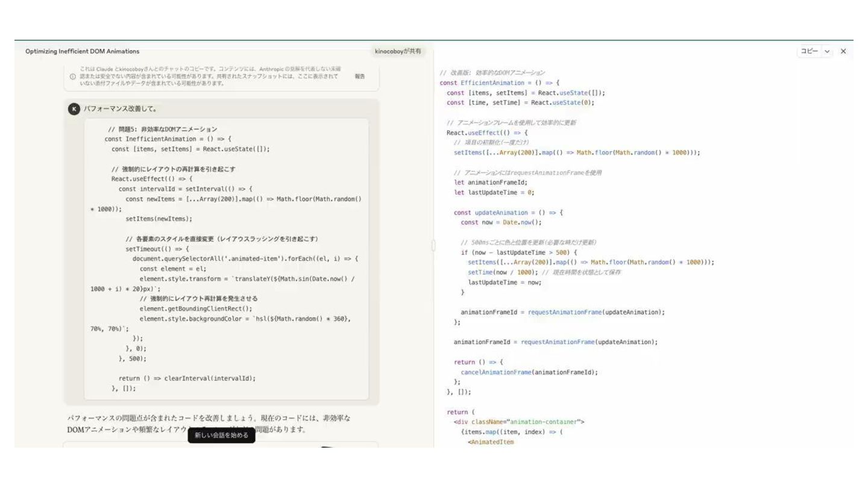Click the kinocoboyが共有 badge
Image resolution: width=868 pixels, height=488 pixels.
(x=398, y=52)
